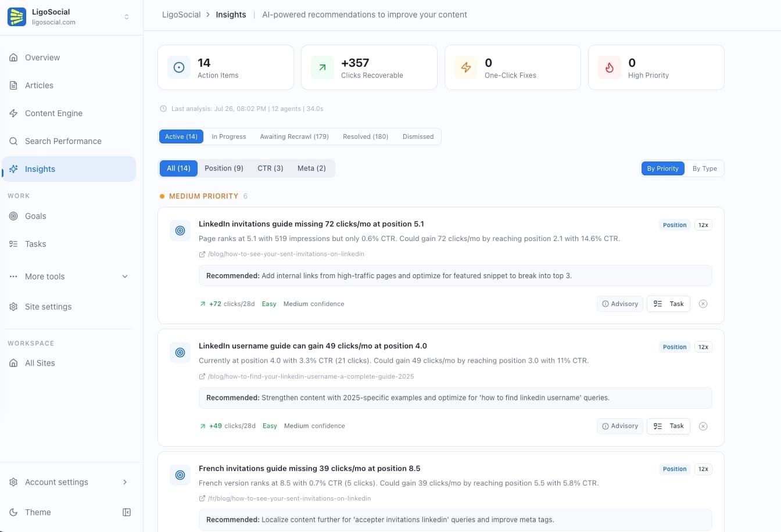Select Insights in the sidebar
Viewport: 781px width, 532px height.
point(69,169)
